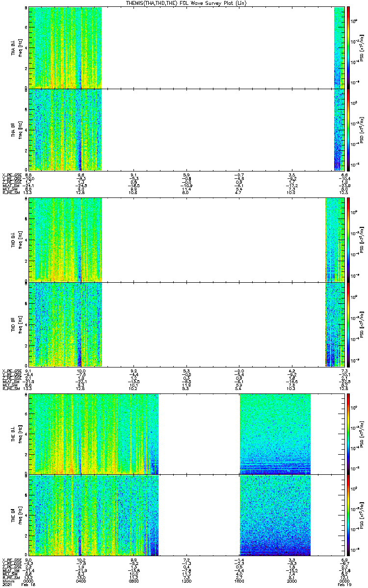This screenshot has width=368, height=588.
Task: Click the X_RE_GSE row label under THA panels
Action: (12, 174)
